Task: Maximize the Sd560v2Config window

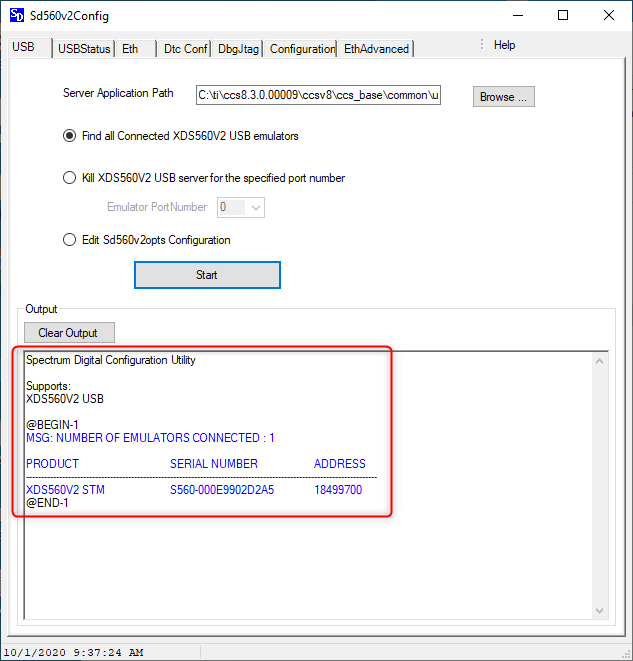Action: click(563, 16)
